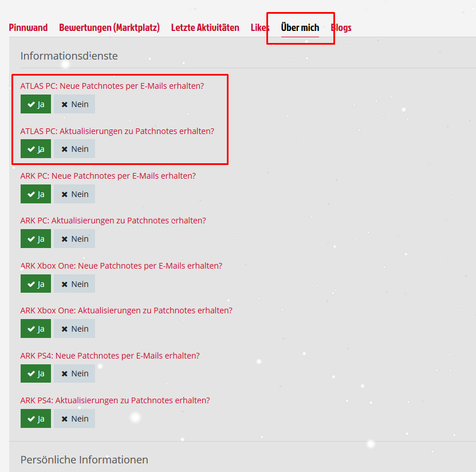Select Nein for ATLAS PC new patchnotes emails

[74, 104]
